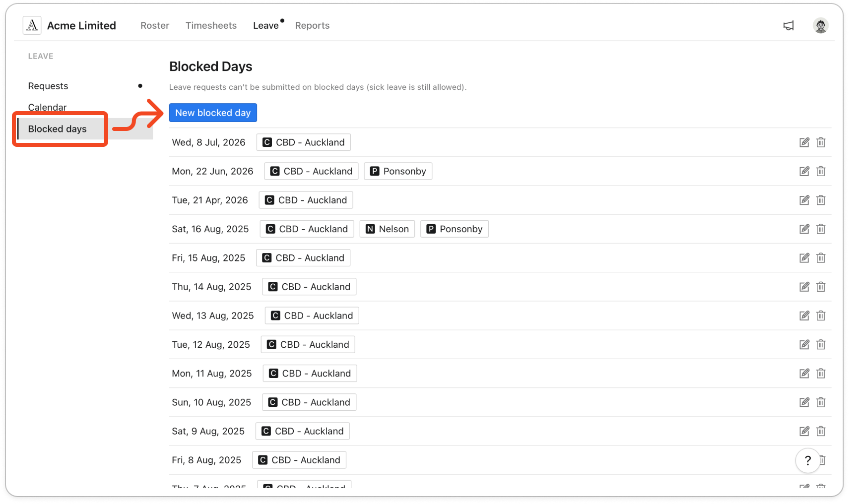The height and width of the screenshot is (504, 849).
Task: Select the date text Wed, 8 Jul, 2026
Action: [208, 142]
